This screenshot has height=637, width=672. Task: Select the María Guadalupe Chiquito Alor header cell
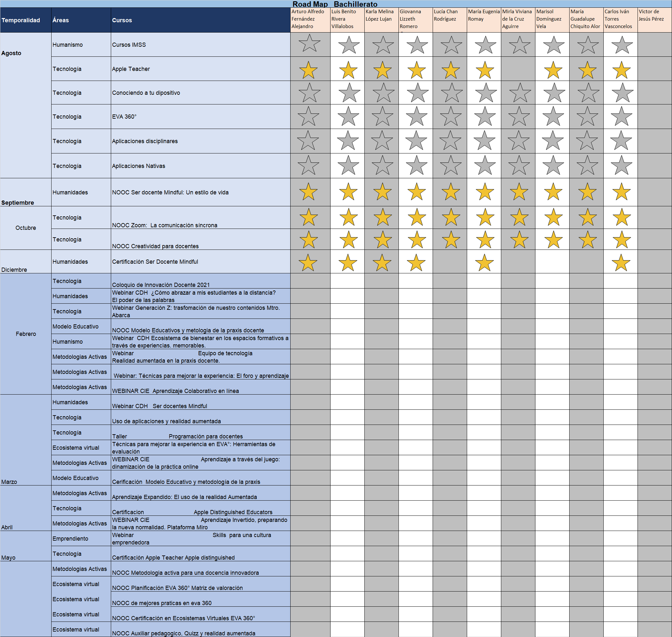[x=586, y=20]
